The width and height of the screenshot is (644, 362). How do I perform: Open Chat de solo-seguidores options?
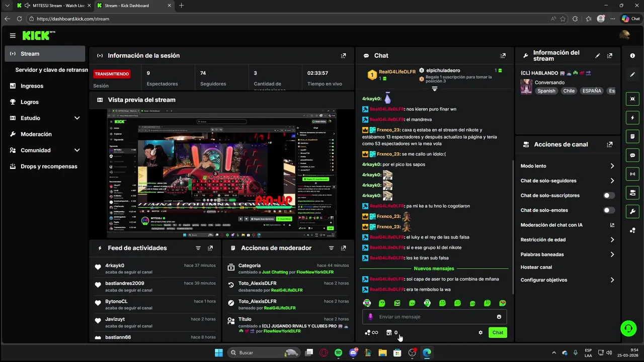[568, 180]
